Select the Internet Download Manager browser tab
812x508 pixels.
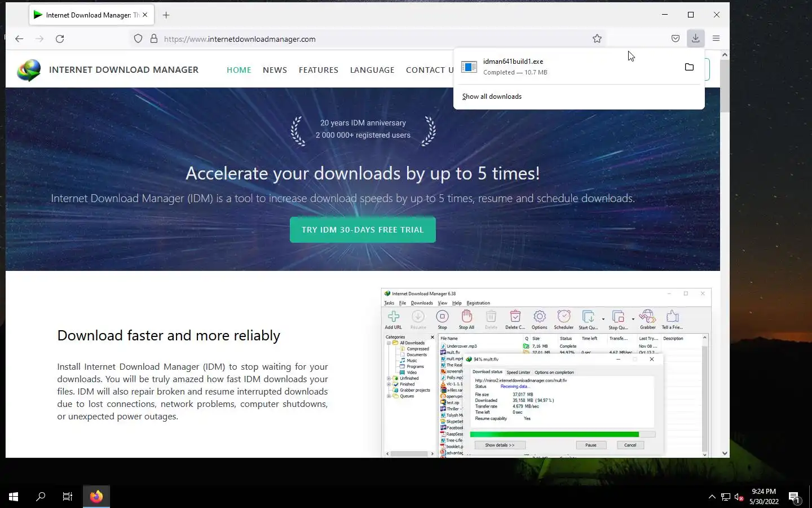[x=90, y=15]
